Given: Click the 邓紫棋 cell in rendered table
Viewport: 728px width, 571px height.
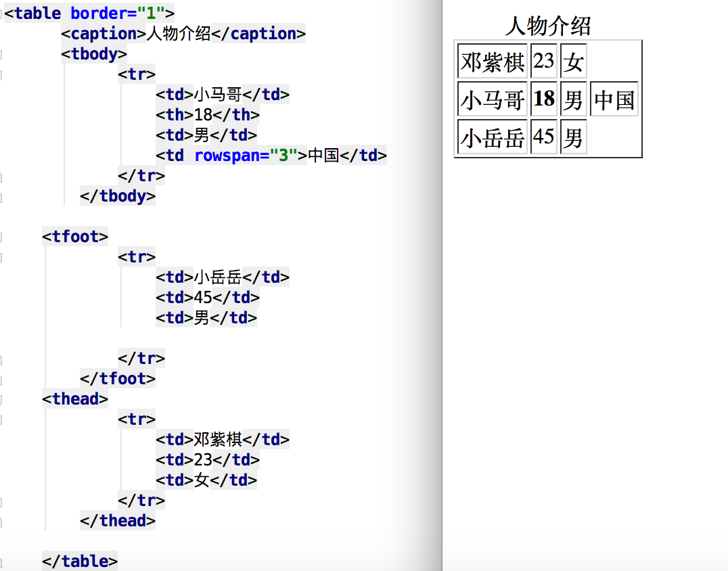Looking at the screenshot, I should [492, 62].
